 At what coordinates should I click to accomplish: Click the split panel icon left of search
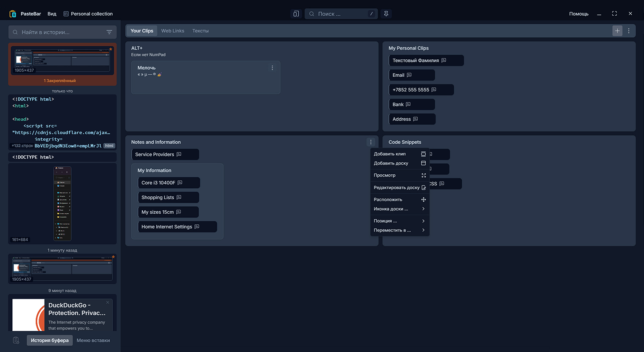tap(296, 14)
